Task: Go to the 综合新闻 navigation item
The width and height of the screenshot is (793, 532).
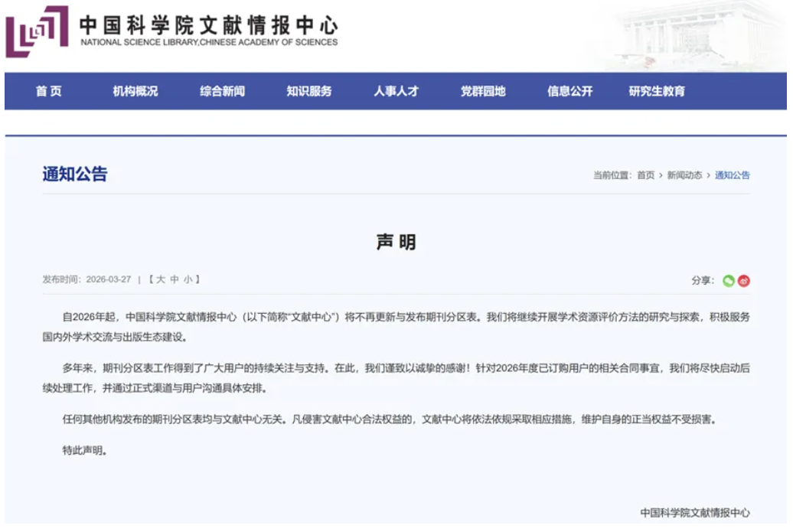Action: 223,91
